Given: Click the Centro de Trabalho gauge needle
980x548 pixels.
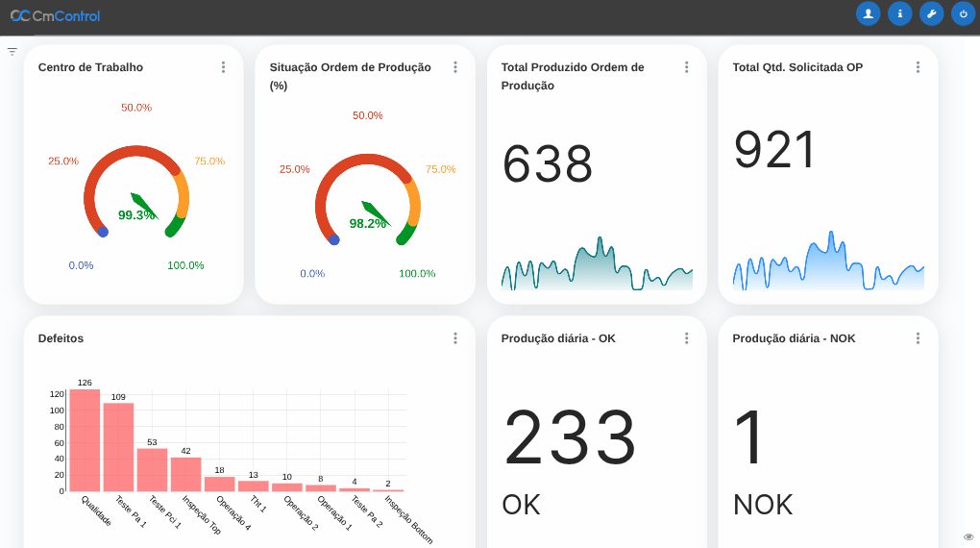Looking at the screenshot, I should (x=143, y=203).
